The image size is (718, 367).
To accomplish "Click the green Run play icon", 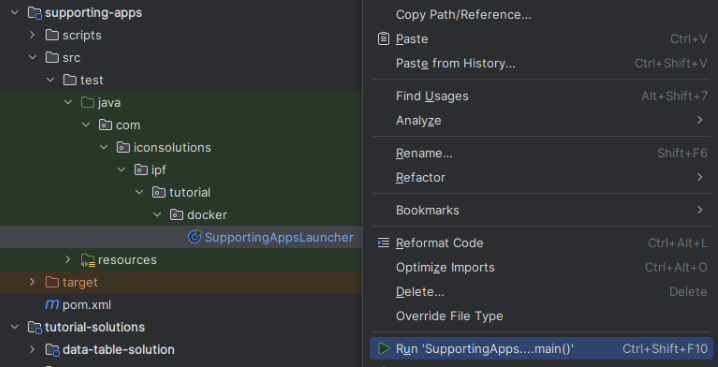I will coord(383,349).
